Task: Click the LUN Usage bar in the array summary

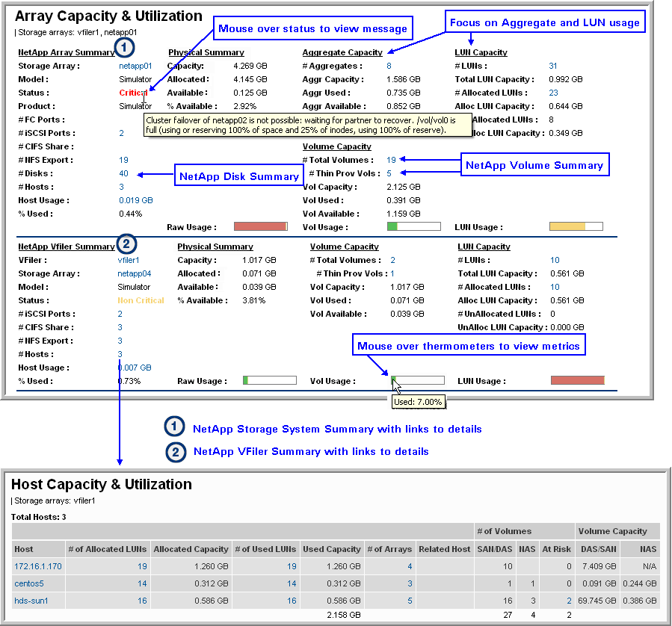Action: pyautogui.click(x=576, y=226)
